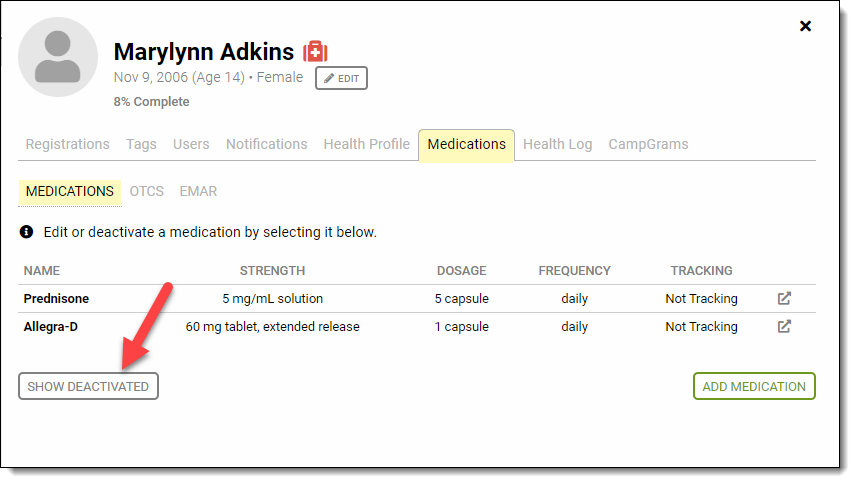This screenshot has width=855, height=483.
Task: Open Allegra-D external link icon
Action: tap(785, 326)
